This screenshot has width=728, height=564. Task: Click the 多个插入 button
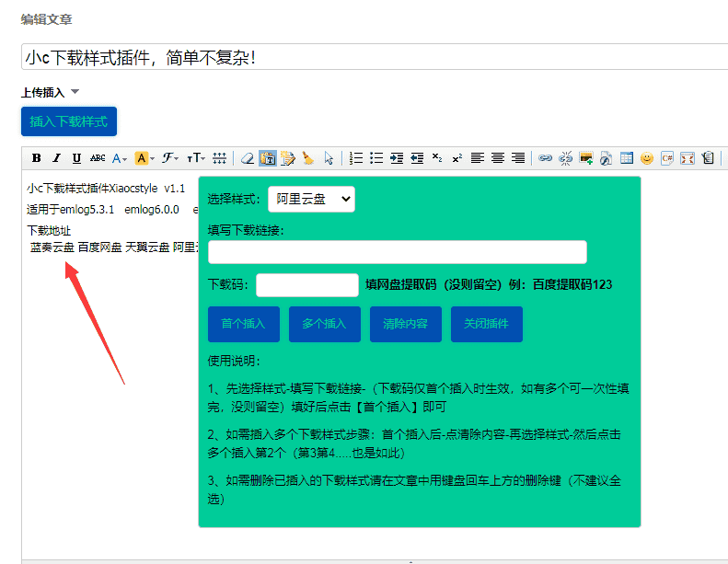click(324, 324)
